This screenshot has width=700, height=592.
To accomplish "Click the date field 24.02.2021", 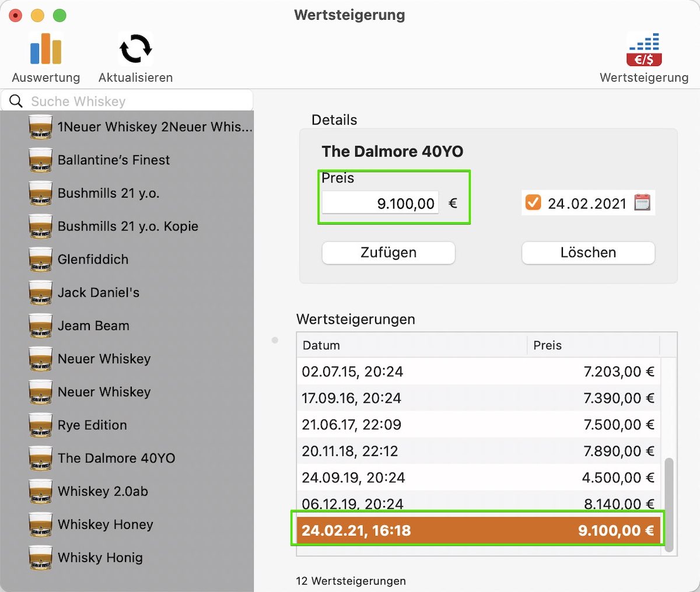I will coord(587,203).
